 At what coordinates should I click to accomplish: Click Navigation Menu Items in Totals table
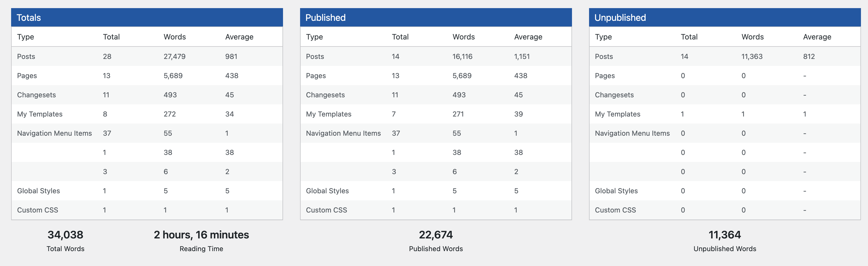click(54, 133)
